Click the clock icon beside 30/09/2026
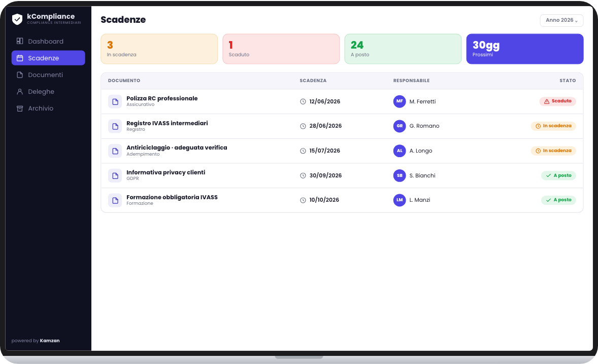Image resolution: width=598 pixels, height=364 pixels. (303, 175)
